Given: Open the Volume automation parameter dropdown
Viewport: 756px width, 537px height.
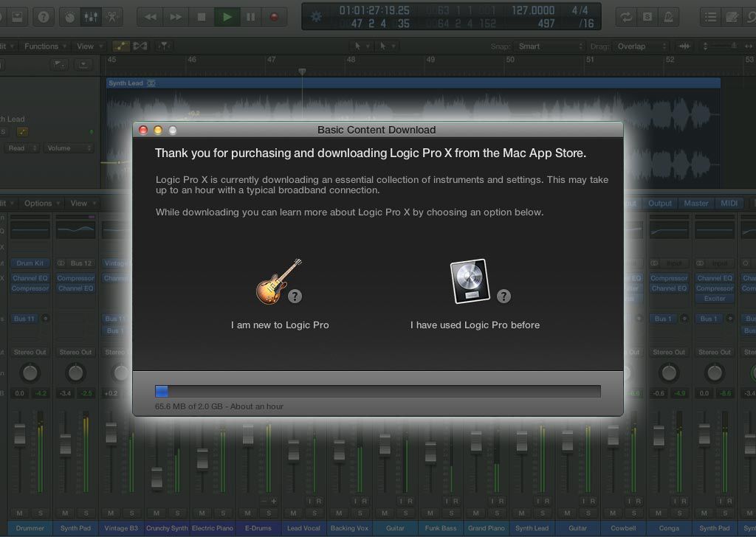Looking at the screenshot, I should 69,148.
